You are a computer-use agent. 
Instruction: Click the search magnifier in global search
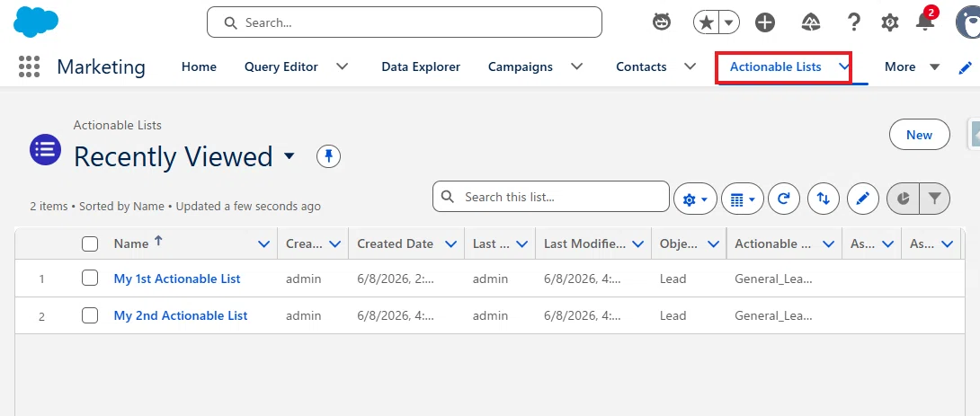tap(231, 23)
